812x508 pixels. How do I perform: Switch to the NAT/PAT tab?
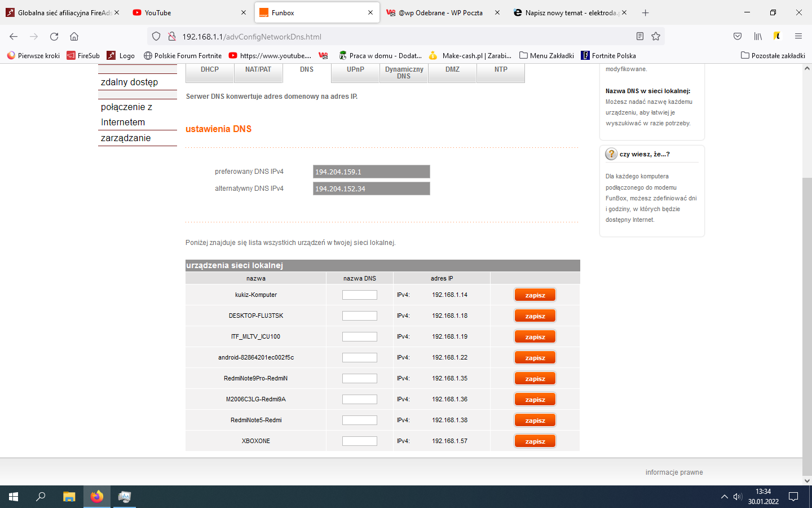click(258, 73)
